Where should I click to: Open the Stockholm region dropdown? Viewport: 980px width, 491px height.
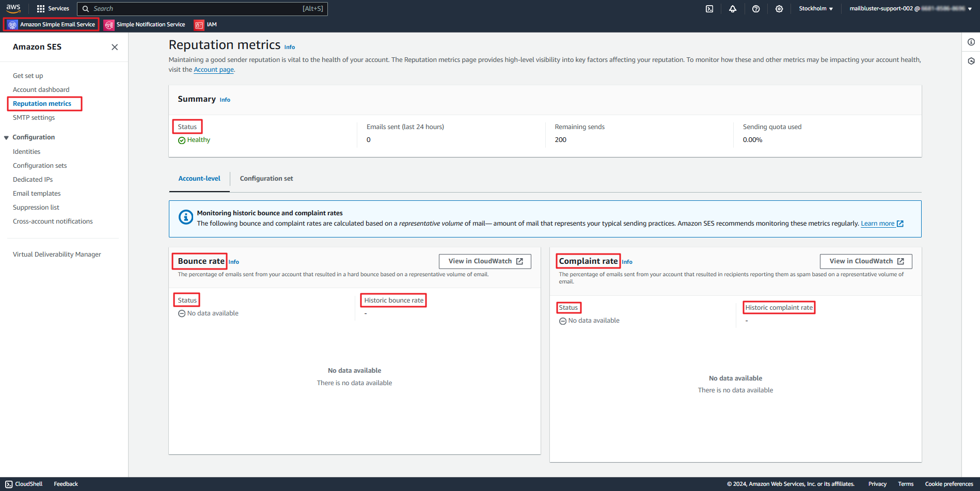(x=815, y=9)
